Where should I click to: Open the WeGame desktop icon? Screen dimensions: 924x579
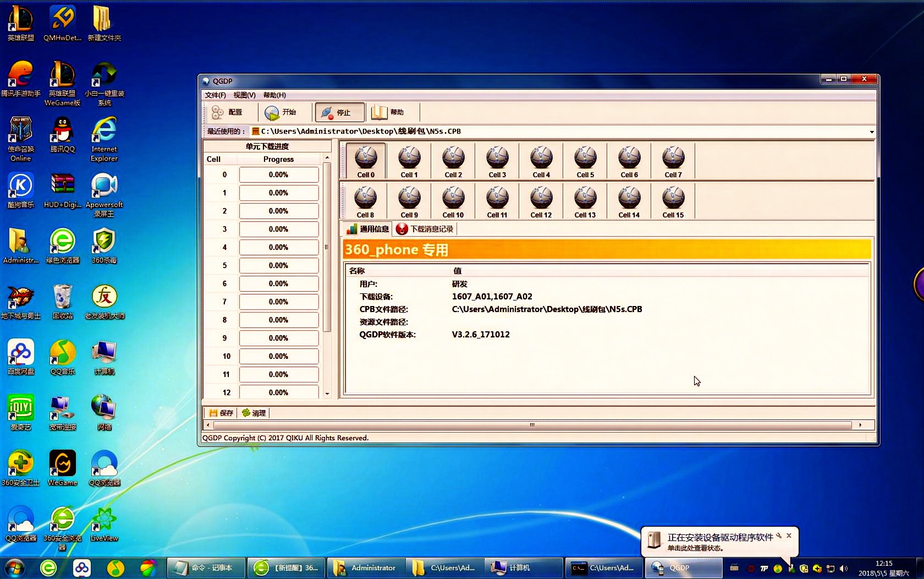62,468
